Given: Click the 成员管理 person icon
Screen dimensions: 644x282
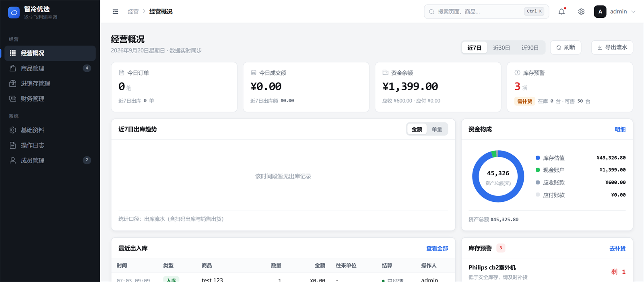Looking at the screenshot, I should click(13, 160).
